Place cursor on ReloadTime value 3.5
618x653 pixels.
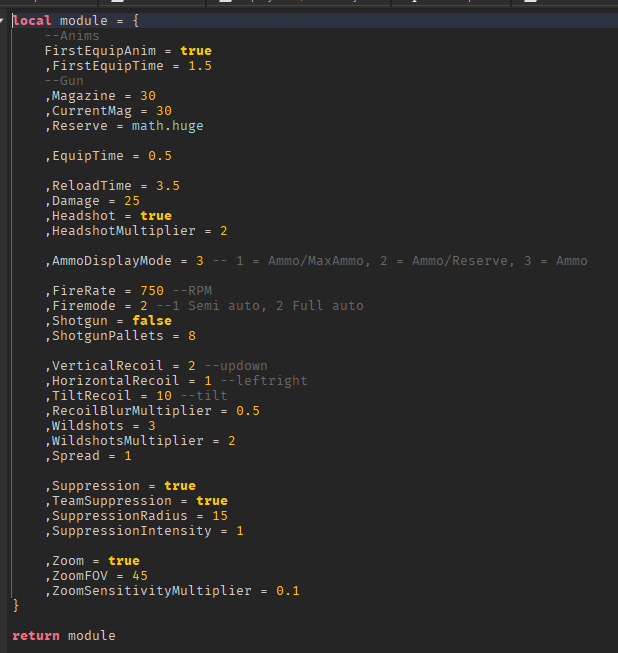(168, 186)
